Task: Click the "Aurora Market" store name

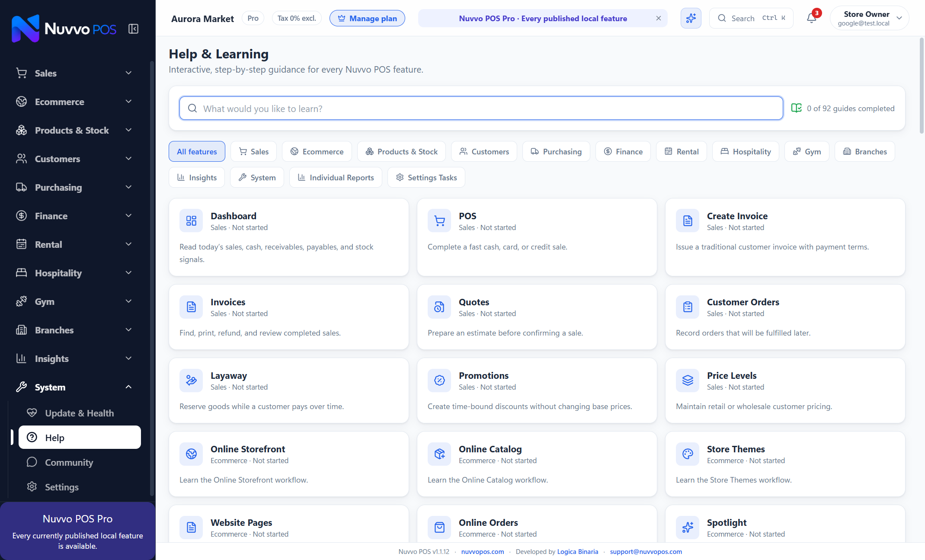Action: click(x=202, y=19)
